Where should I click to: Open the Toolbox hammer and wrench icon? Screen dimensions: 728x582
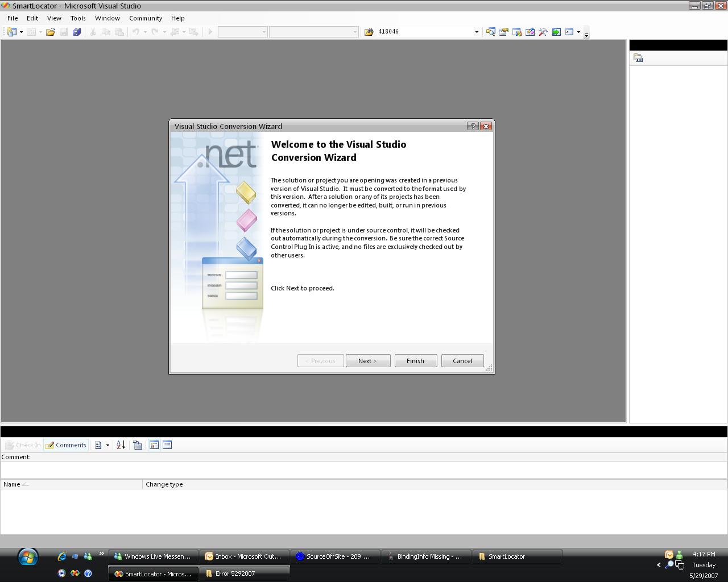(x=543, y=32)
